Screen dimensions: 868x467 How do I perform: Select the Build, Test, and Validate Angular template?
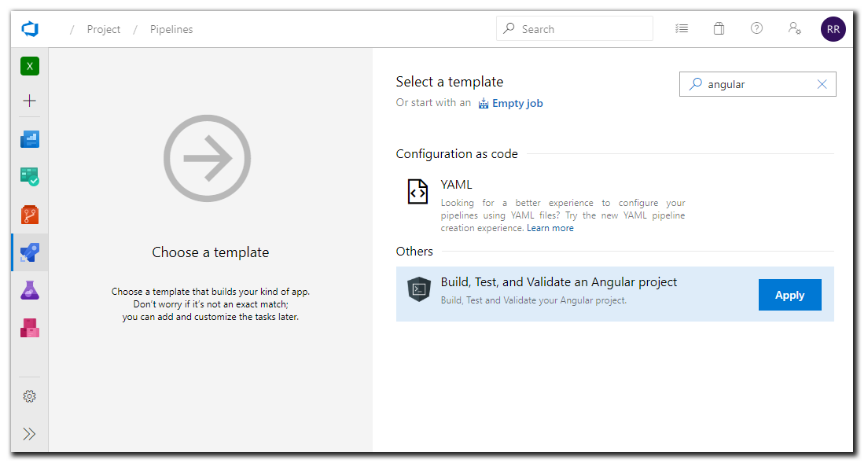615,294
